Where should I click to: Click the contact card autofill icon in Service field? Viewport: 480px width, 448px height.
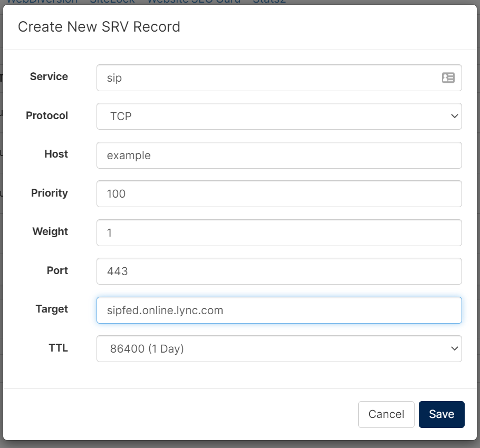coord(448,77)
